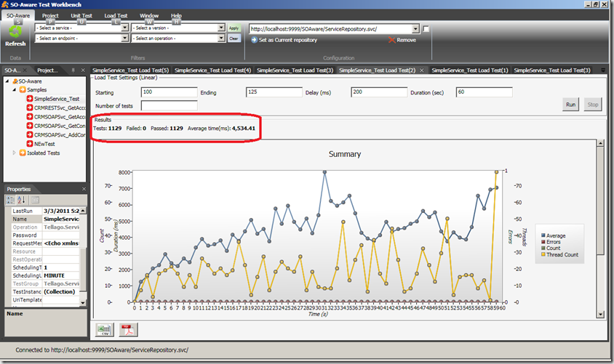Select CRMSOAPSvc_AddCor tree item
The image size is (614, 364).
coord(56,134)
